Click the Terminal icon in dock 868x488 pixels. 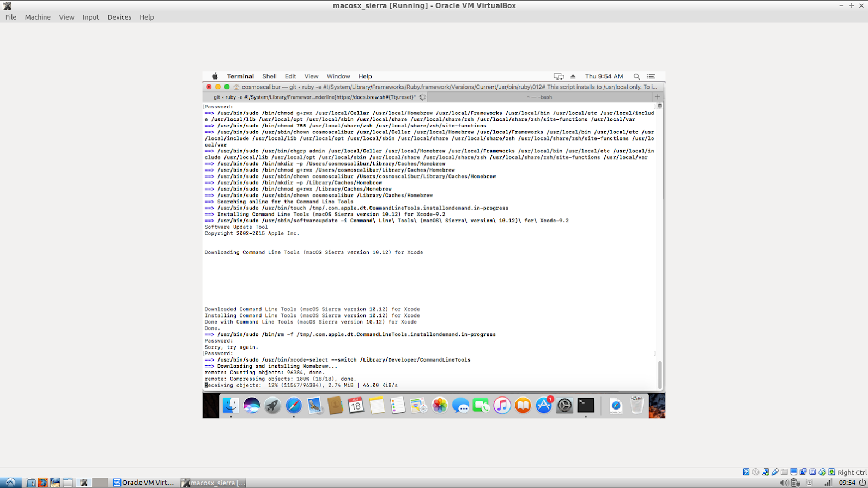586,405
